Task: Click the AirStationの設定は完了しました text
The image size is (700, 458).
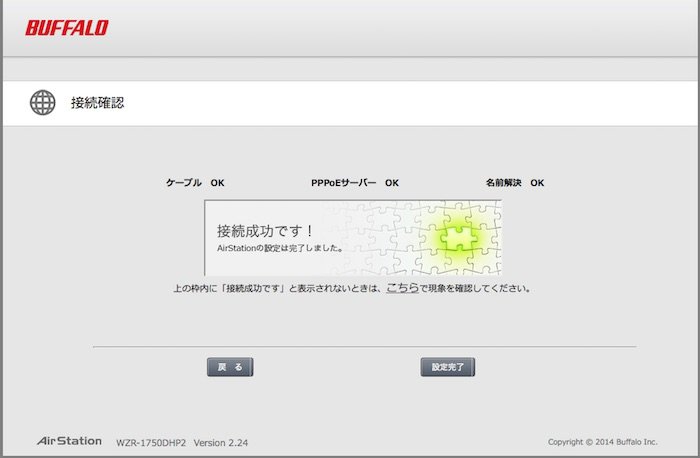Action: [280, 248]
